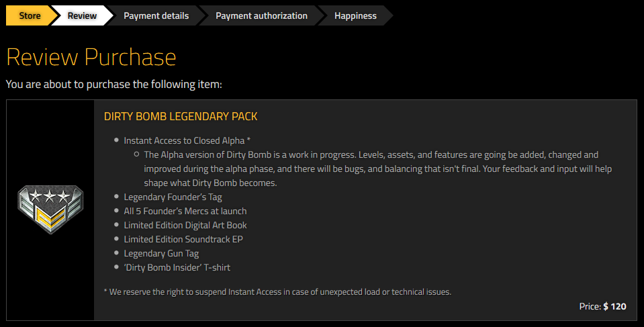
Task: Click the three stars on the badge
Action: click(x=49, y=196)
